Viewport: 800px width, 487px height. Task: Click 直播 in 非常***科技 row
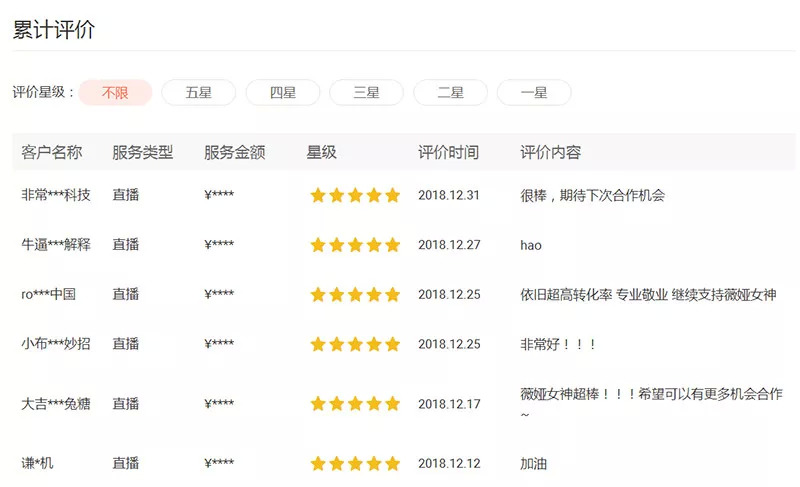[126, 195]
